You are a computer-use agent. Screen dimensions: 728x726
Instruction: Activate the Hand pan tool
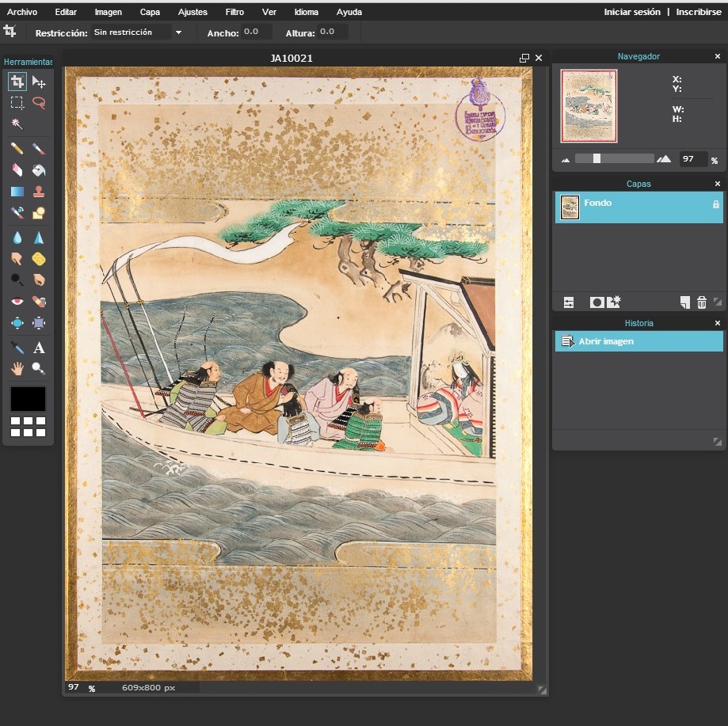(17, 368)
